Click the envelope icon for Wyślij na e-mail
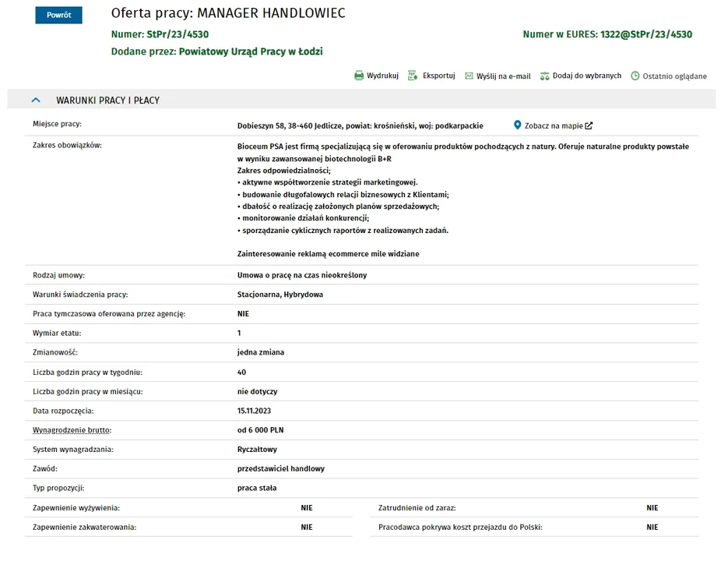This screenshot has height=561, width=728. coord(469,76)
